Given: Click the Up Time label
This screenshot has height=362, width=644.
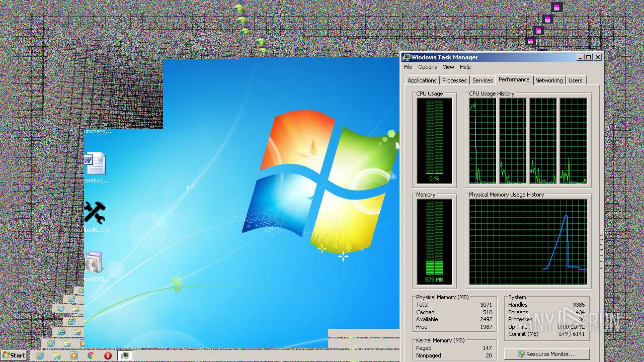Looking at the screenshot, I should click(x=518, y=327).
